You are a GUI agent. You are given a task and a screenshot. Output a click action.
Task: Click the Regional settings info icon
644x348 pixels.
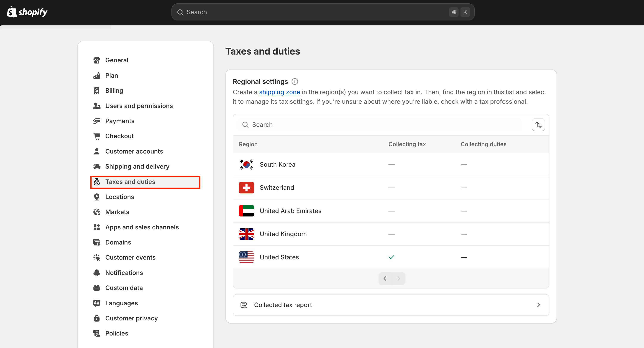(x=295, y=82)
